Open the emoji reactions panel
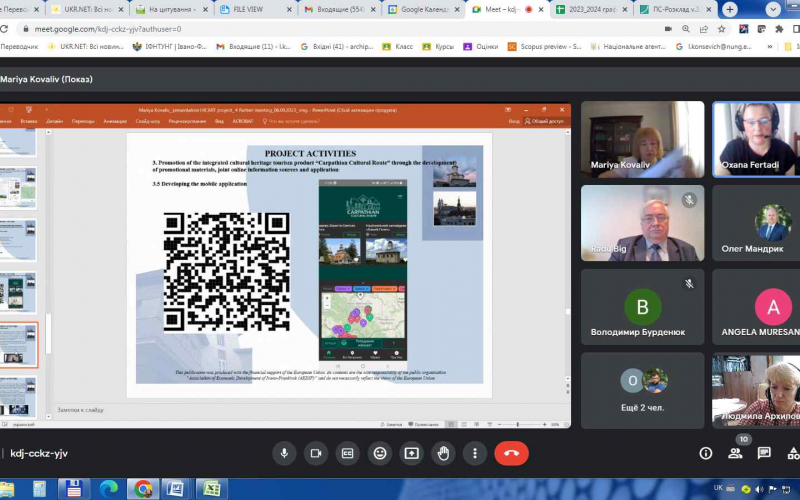Viewport: 800px width, 500px height. 380,453
